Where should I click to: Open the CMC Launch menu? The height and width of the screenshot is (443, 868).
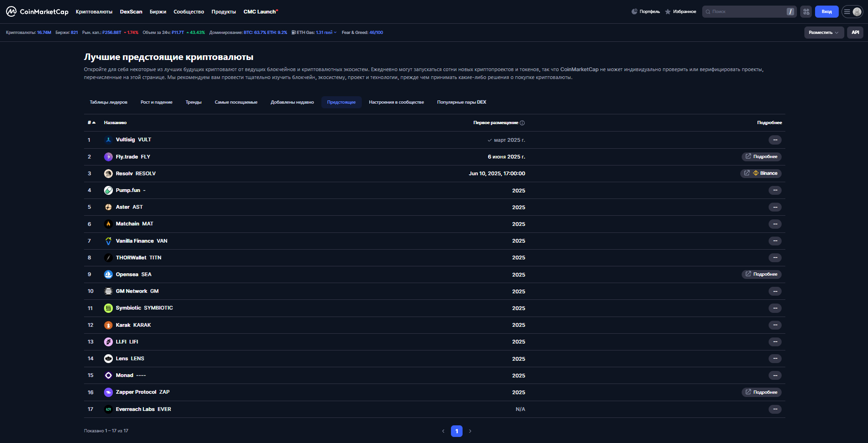[261, 12]
